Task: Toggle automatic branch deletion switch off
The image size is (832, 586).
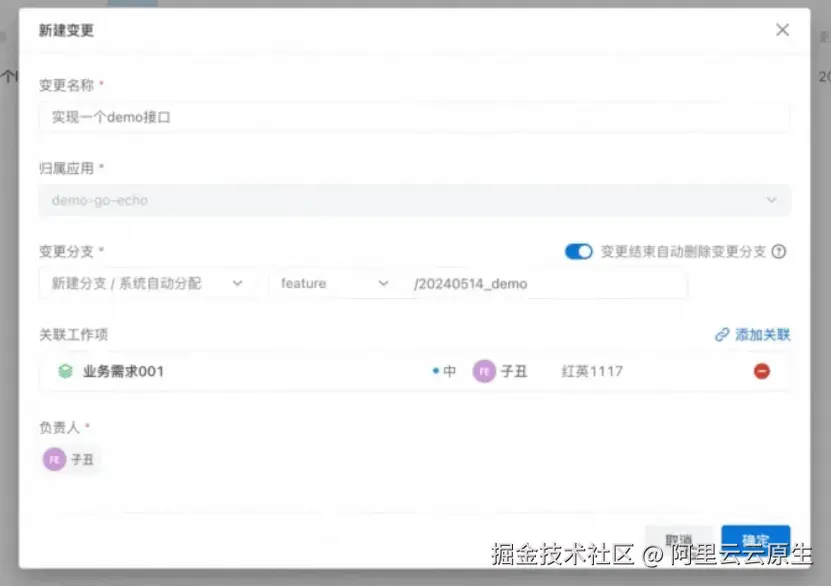Action: 579,252
